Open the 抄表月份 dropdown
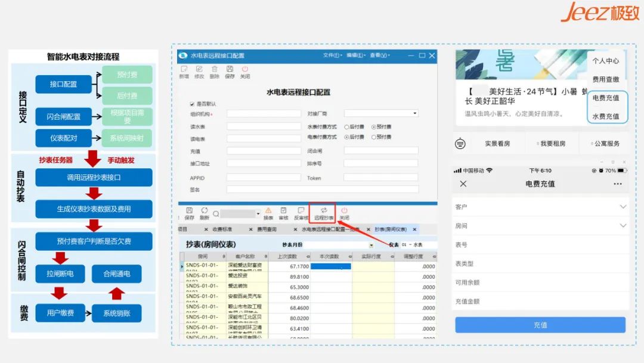This screenshot has width=644, height=363. (x=371, y=245)
